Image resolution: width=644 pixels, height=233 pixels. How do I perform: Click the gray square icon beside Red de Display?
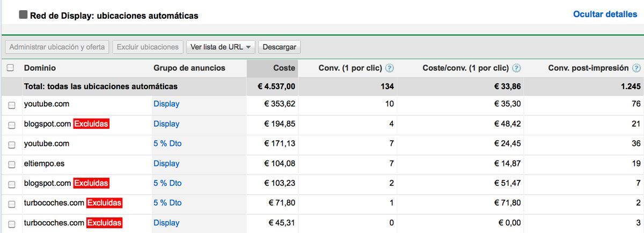coord(23,15)
